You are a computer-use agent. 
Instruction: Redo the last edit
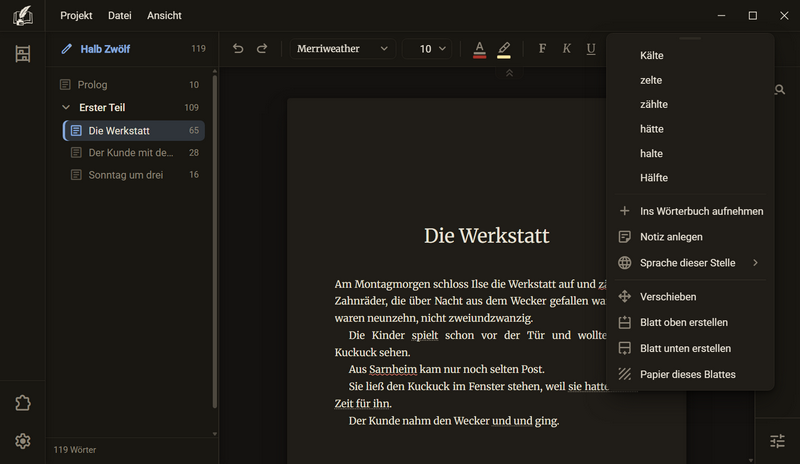pos(262,48)
